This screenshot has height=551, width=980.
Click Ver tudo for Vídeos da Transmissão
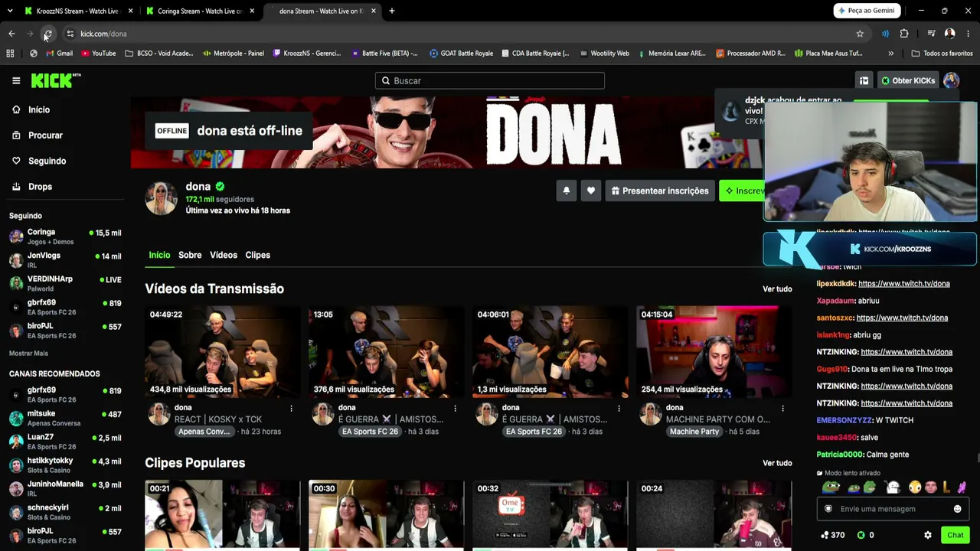pos(777,289)
